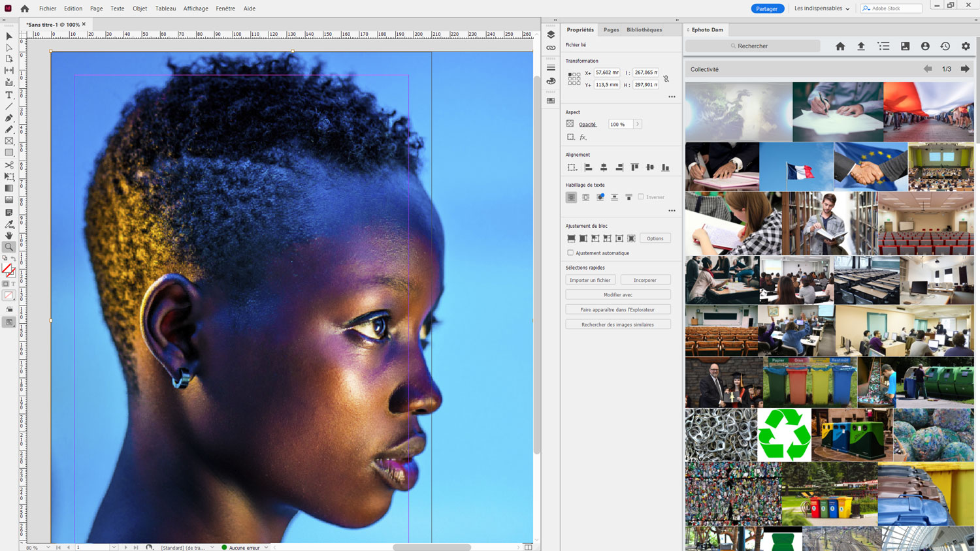
Task: Select the Gradient Swatch tool
Action: point(9,189)
